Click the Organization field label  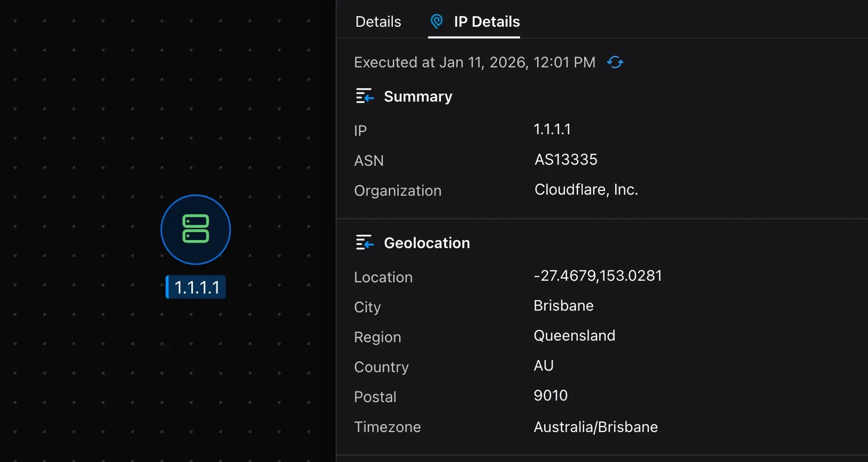[x=398, y=190]
